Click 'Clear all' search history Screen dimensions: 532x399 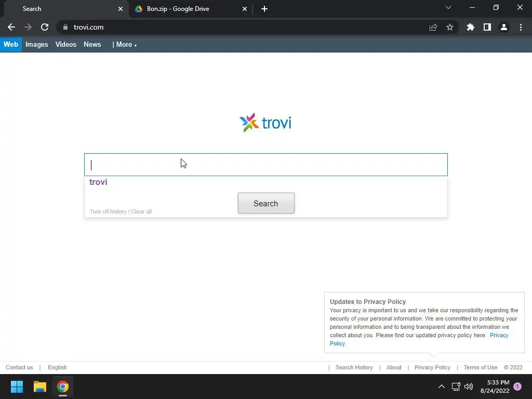141,211
